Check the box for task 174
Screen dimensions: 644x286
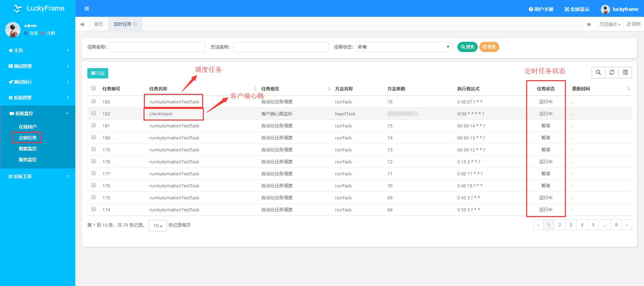coord(94,209)
